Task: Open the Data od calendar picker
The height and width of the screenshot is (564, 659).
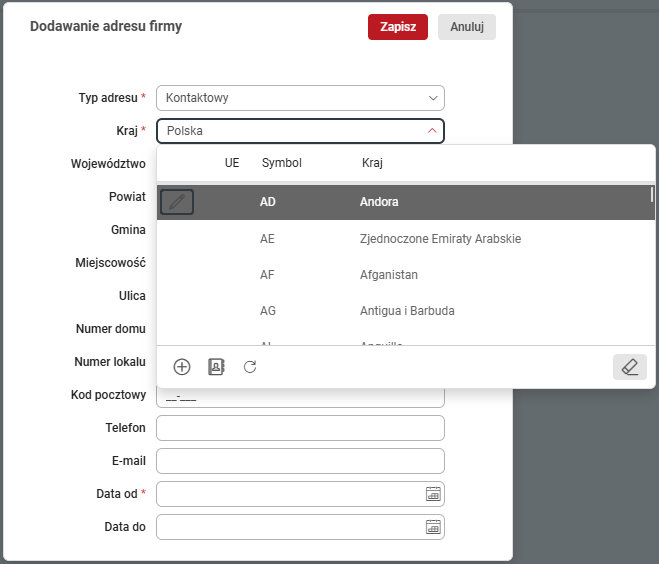Action: (433, 494)
